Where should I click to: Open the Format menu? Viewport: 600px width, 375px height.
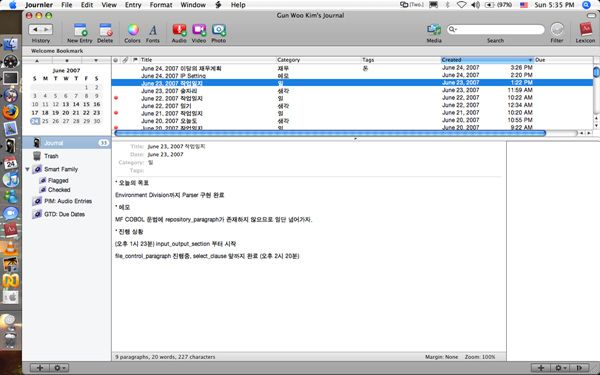(161, 5)
